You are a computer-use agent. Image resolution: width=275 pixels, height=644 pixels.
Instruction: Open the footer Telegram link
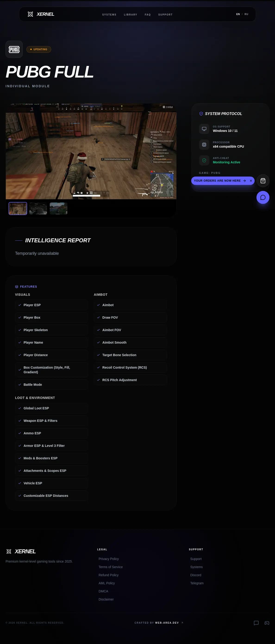pyautogui.click(x=197, y=583)
